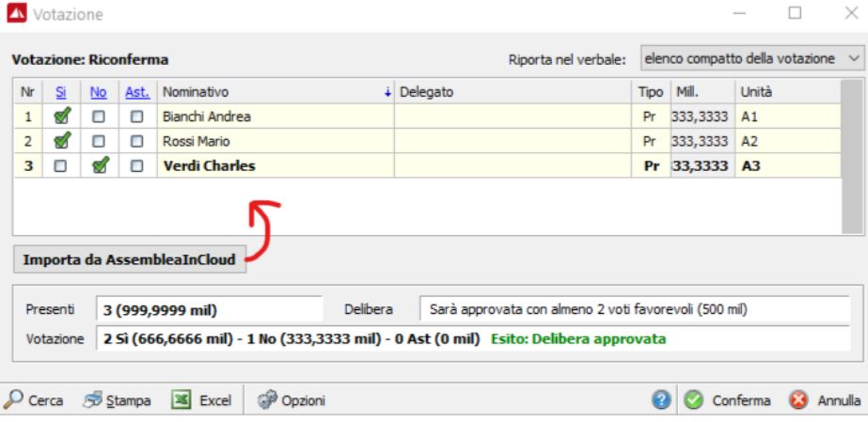Click the Votazione result field
The image size is (868, 422).
click(x=473, y=338)
